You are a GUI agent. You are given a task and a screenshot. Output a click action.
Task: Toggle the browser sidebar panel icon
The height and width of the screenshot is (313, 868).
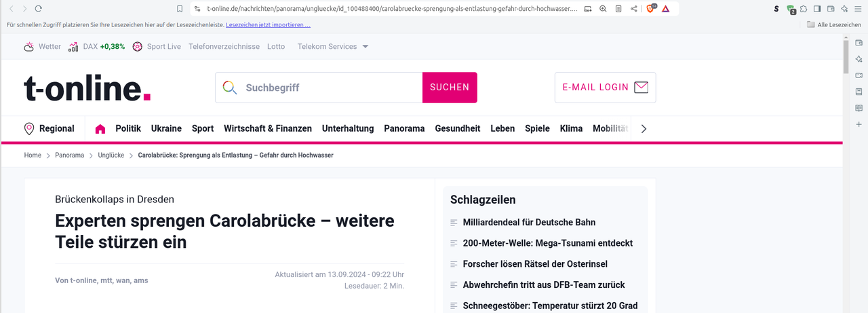pos(817,9)
